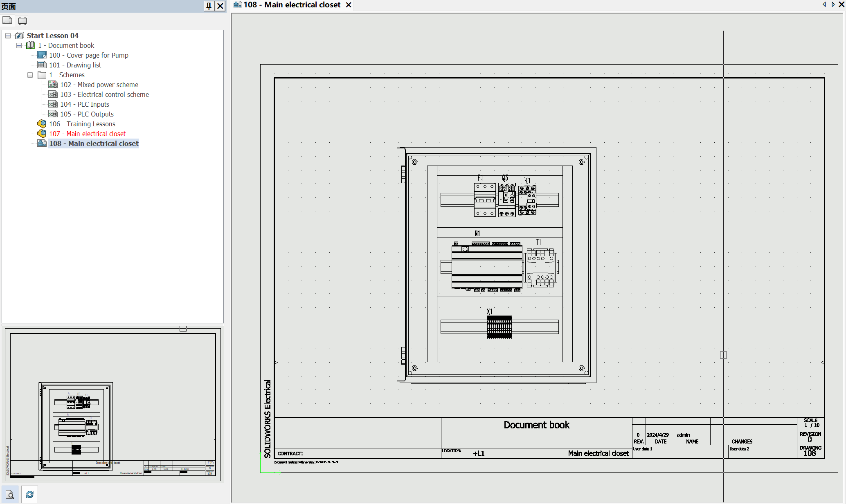Click the refresh preview button
Screen dimensions: 846x504
point(29,494)
